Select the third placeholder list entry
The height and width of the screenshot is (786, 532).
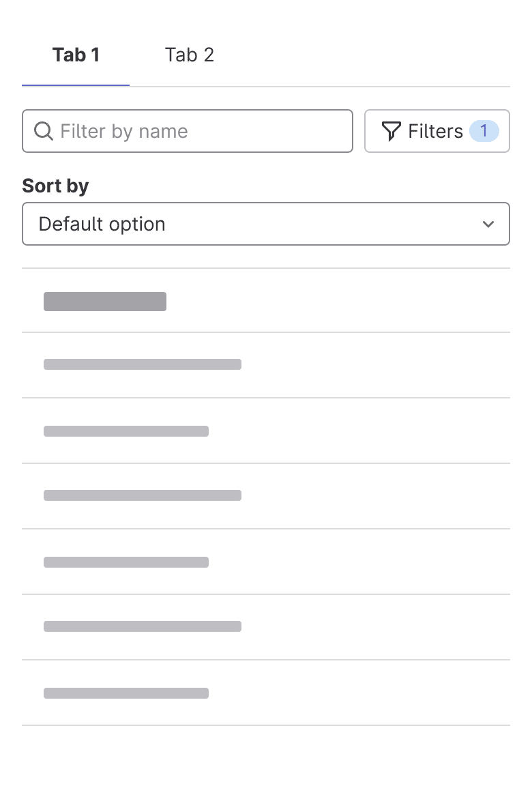click(x=266, y=431)
